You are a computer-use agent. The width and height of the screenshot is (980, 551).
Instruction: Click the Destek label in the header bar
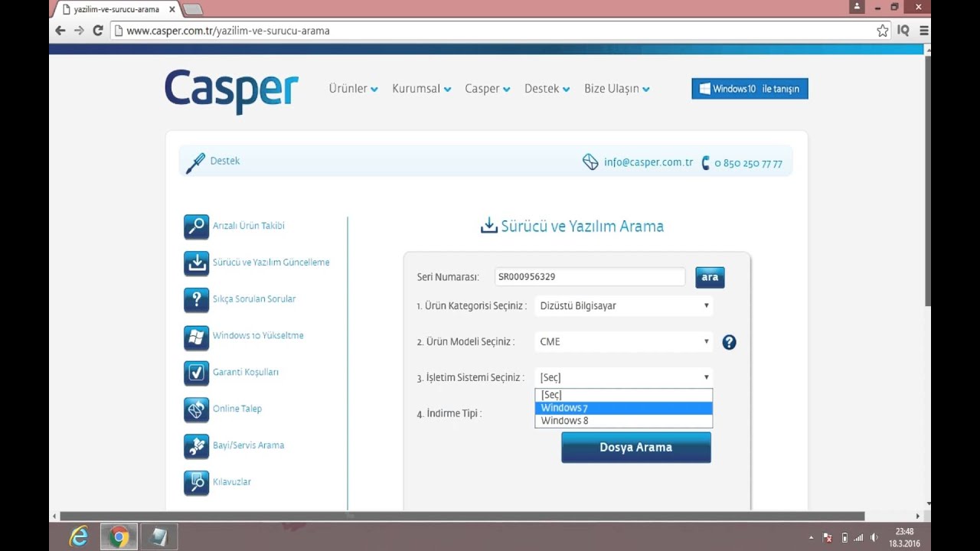click(225, 161)
